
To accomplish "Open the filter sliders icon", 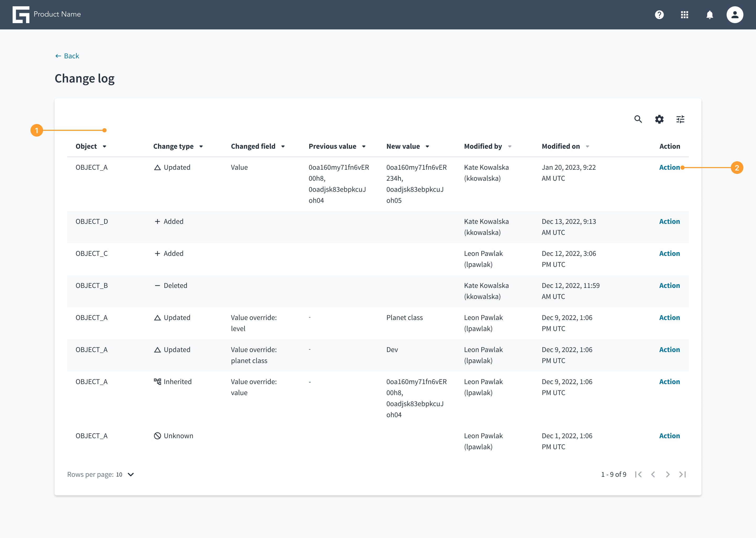I will (x=680, y=119).
